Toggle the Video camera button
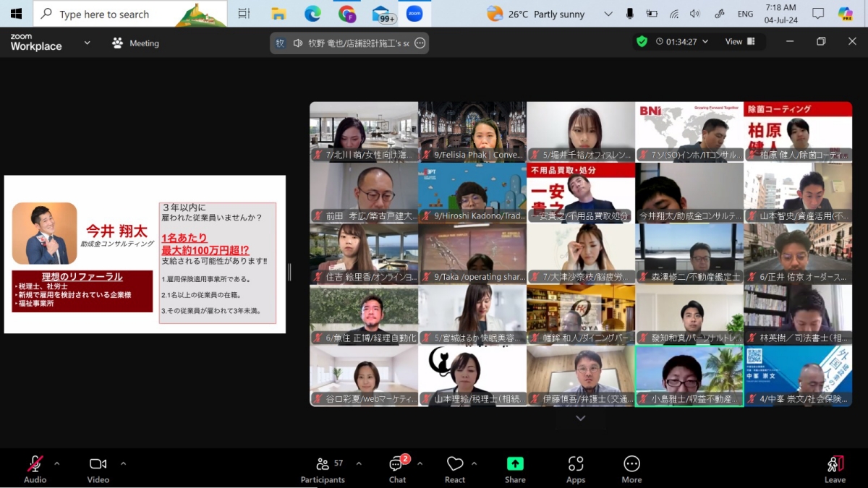Viewport: 868px width, 488px height. [x=98, y=468]
